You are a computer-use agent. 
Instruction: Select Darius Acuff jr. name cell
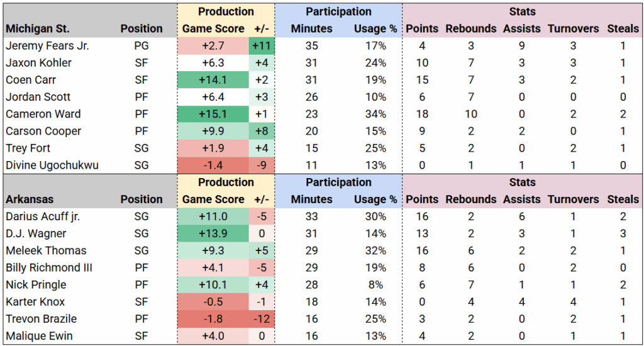(x=43, y=216)
